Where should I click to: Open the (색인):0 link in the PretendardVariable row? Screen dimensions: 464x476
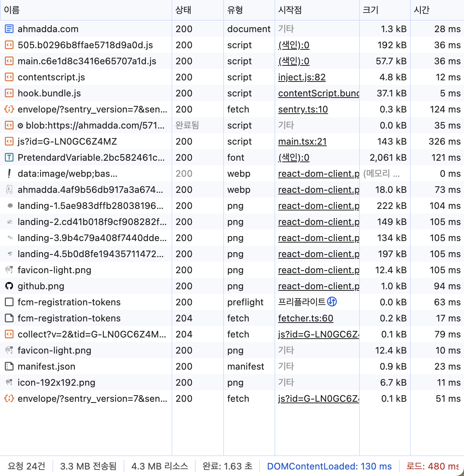[x=294, y=157]
